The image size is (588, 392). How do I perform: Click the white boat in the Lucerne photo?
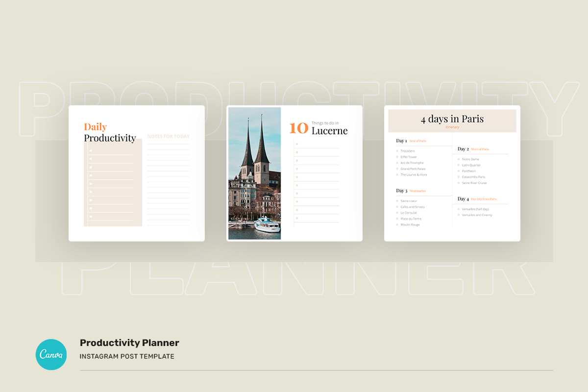click(267, 225)
